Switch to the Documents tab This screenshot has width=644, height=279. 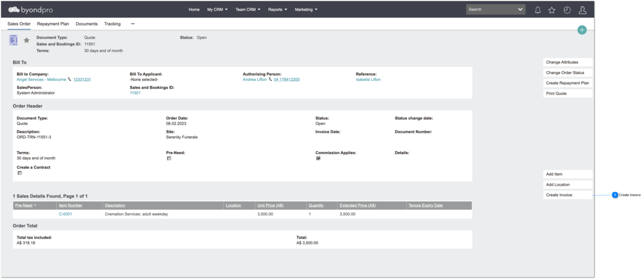click(87, 24)
